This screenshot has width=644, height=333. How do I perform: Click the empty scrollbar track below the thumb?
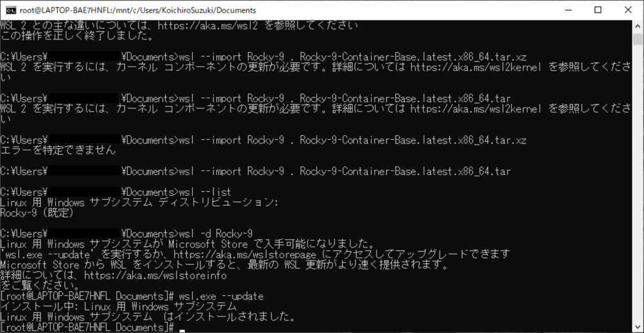coord(636,189)
